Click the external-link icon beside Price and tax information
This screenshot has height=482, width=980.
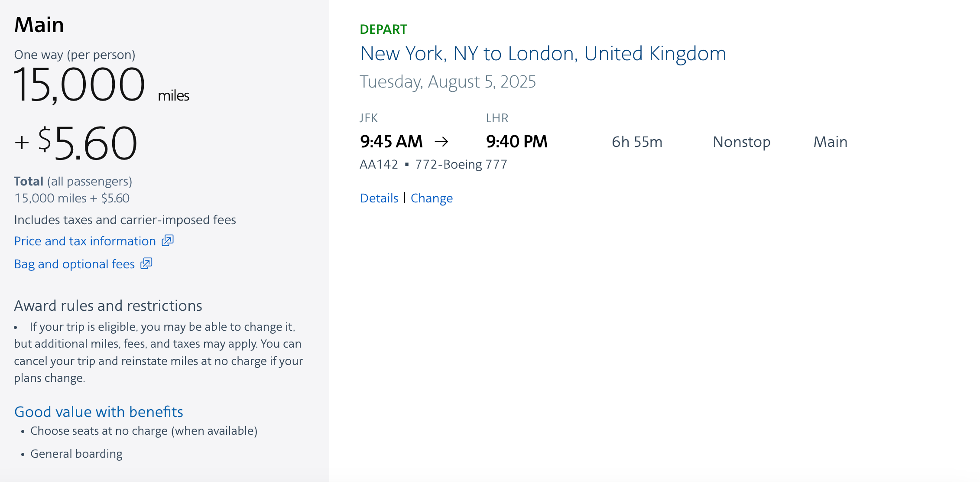[168, 241]
